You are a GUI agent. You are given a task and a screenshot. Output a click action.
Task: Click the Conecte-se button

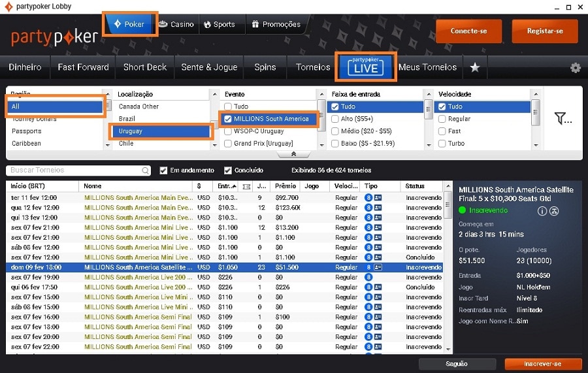click(468, 31)
